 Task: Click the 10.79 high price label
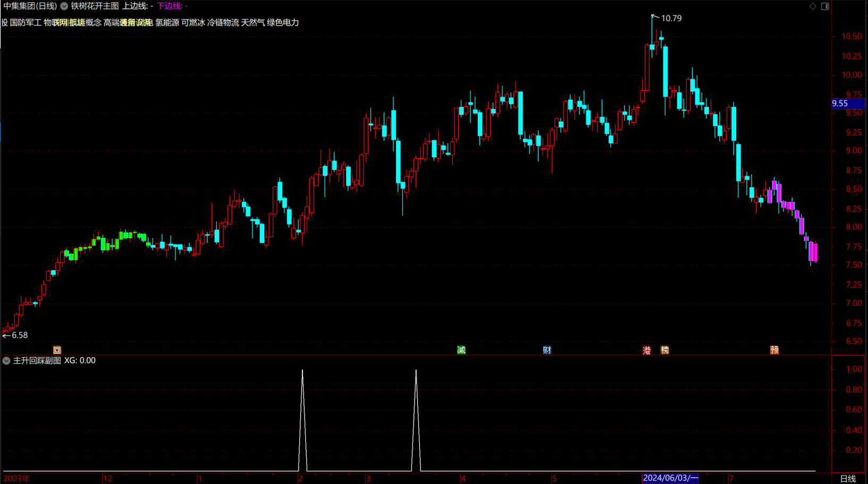[x=671, y=19]
